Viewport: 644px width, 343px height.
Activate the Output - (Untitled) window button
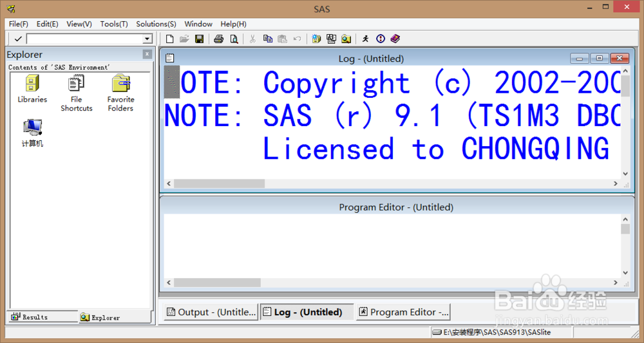(211, 312)
